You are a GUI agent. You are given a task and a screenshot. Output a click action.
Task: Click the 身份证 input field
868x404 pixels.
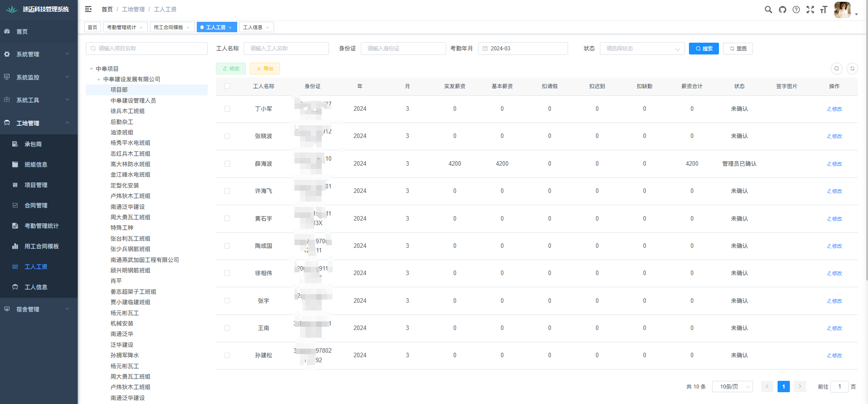coord(404,48)
